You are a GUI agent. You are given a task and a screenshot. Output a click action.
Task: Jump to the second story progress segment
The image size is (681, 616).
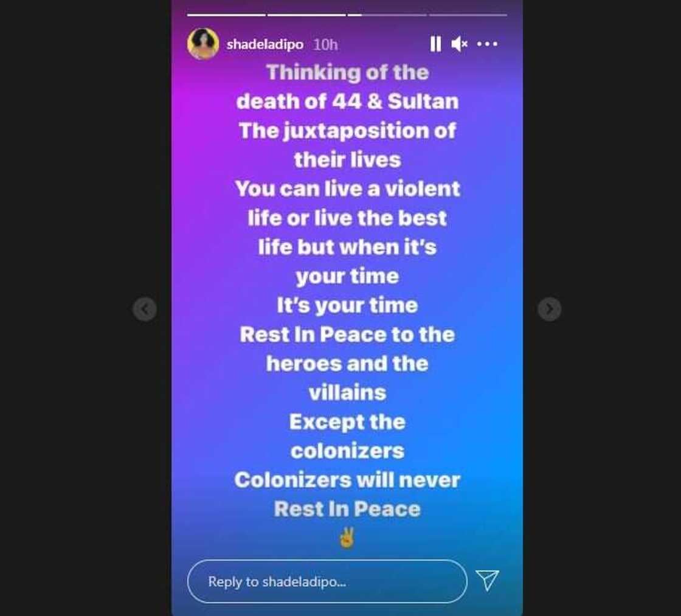click(306, 15)
